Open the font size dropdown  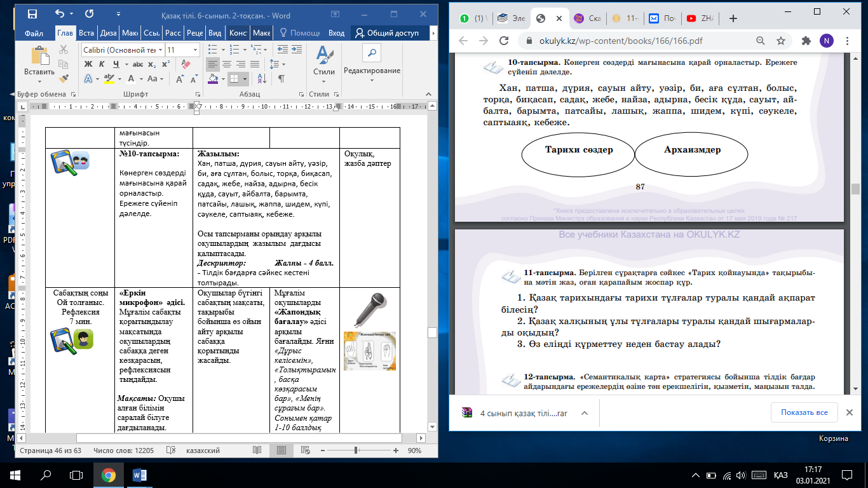click(194, 50)
